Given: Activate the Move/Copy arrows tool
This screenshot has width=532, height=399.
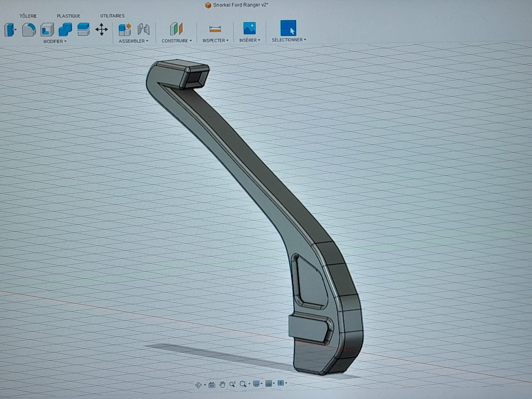Looking at the screenshot, I should (101, 29).
